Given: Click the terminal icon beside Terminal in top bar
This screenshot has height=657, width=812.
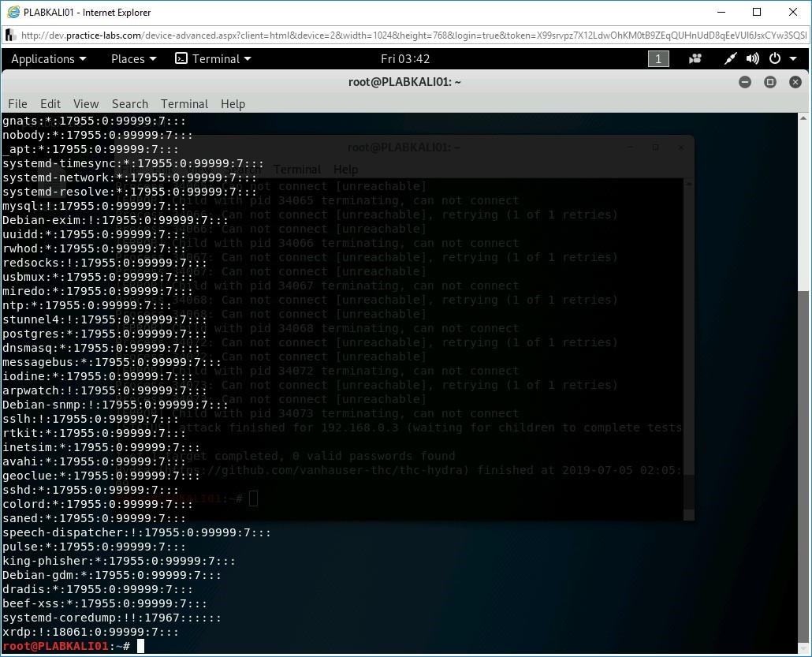Looking at the screenshot, I should [180, 58].
